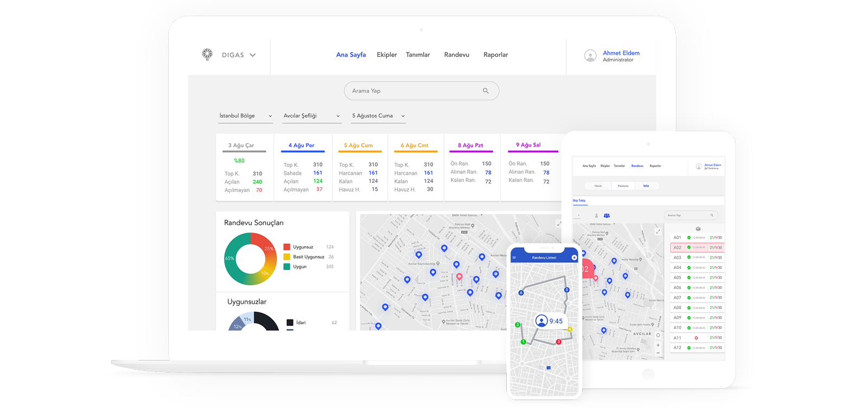Screen dimensions: 868x418
Task: Click the team group icon on tablet
Action: tap(607, 216)
